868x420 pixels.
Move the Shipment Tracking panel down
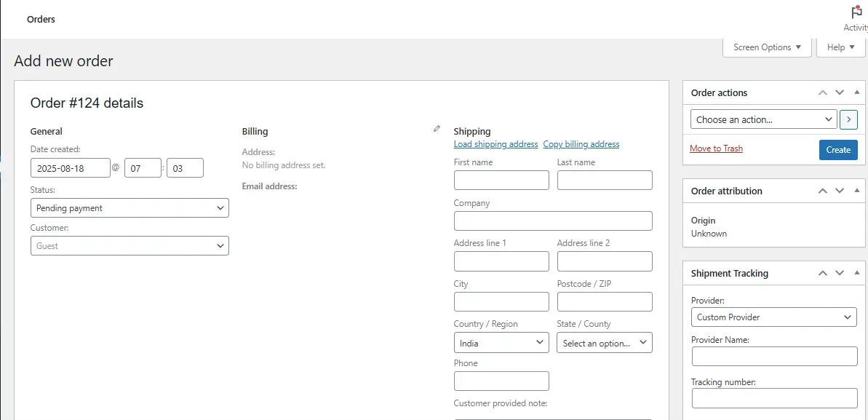tap(839, 273)
